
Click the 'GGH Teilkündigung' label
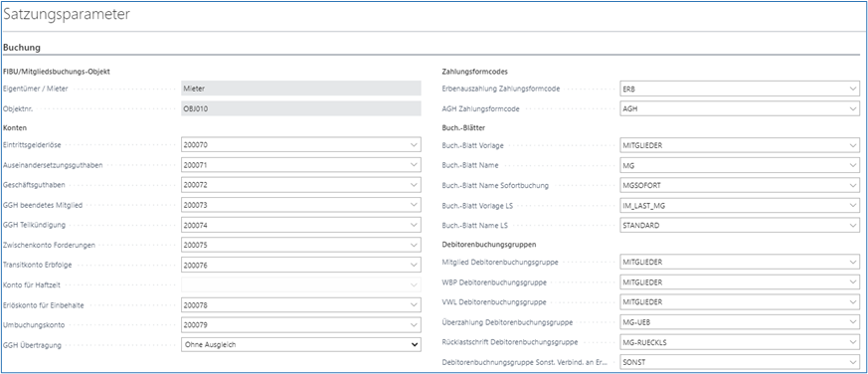35,225
